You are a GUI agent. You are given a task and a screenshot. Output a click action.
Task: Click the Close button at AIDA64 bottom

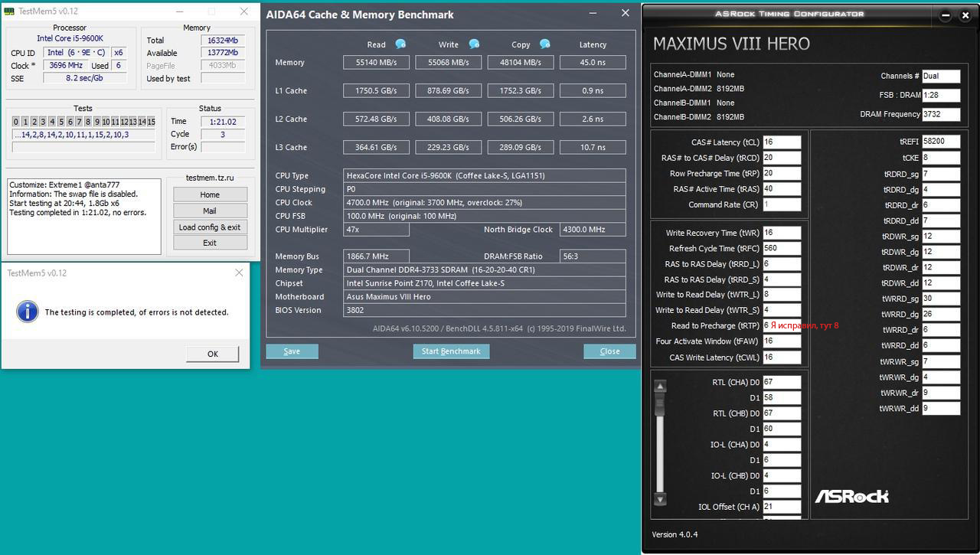[x=609, y=351]
